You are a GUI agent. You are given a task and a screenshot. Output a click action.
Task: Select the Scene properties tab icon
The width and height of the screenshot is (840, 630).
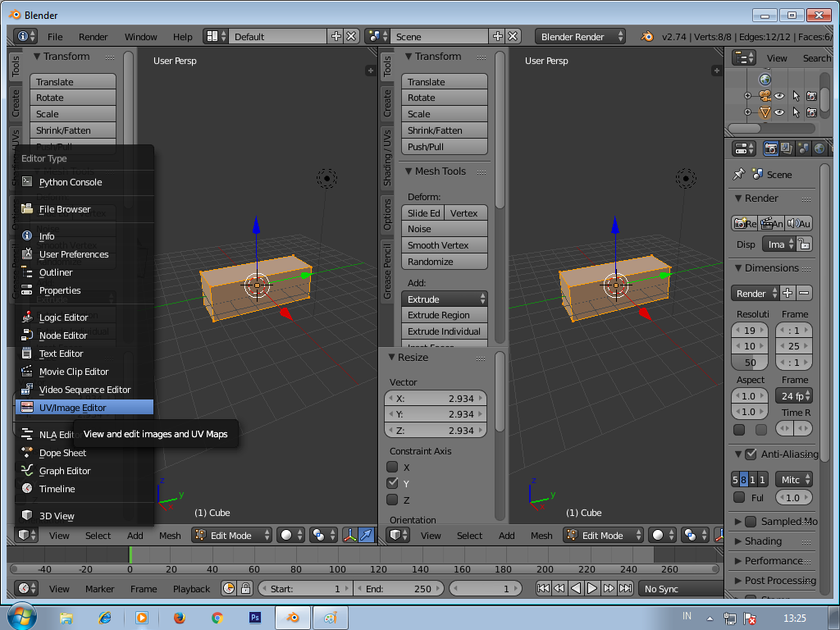(801, 148)
